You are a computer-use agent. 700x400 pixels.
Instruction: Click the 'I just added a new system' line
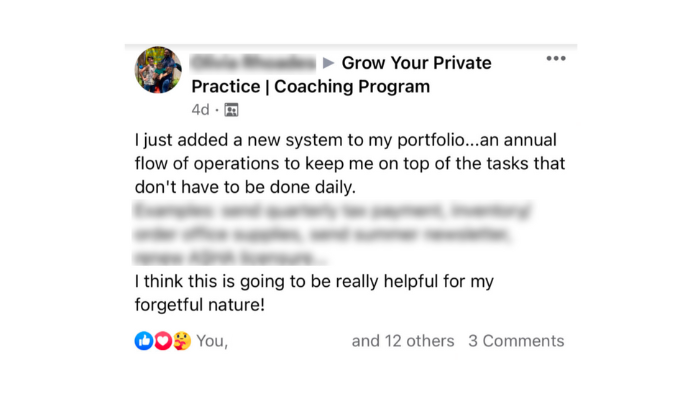click(x=346, y=140)
